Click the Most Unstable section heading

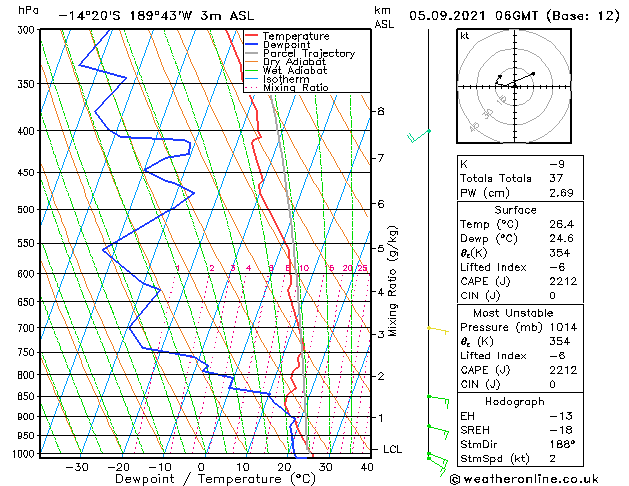click(x=513, y=313)
